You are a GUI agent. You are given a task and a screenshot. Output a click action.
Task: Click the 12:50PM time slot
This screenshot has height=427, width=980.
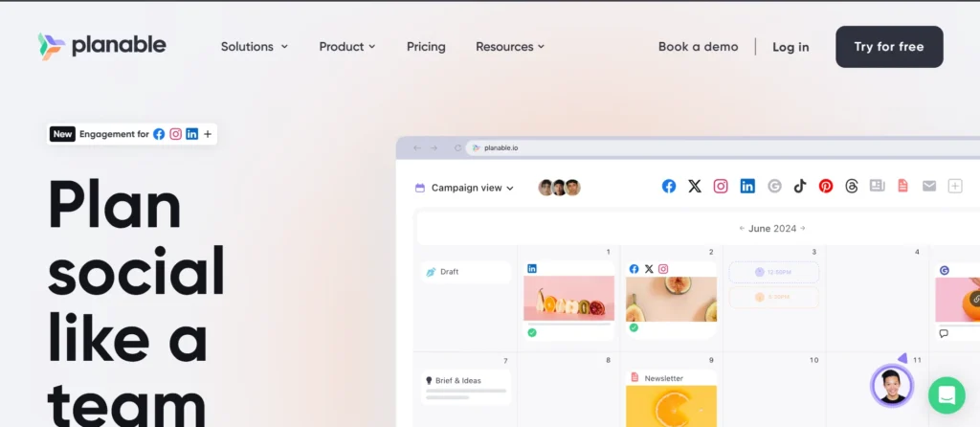773,273
